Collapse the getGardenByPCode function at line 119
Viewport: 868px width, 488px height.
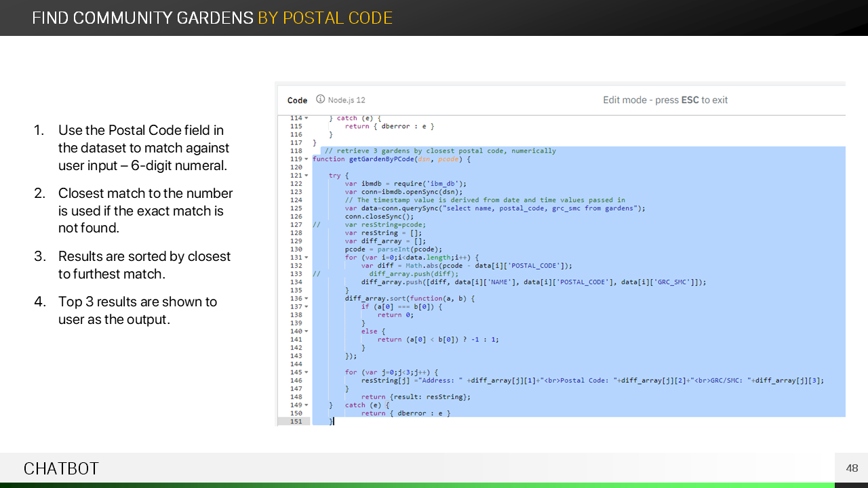[307, 159]
